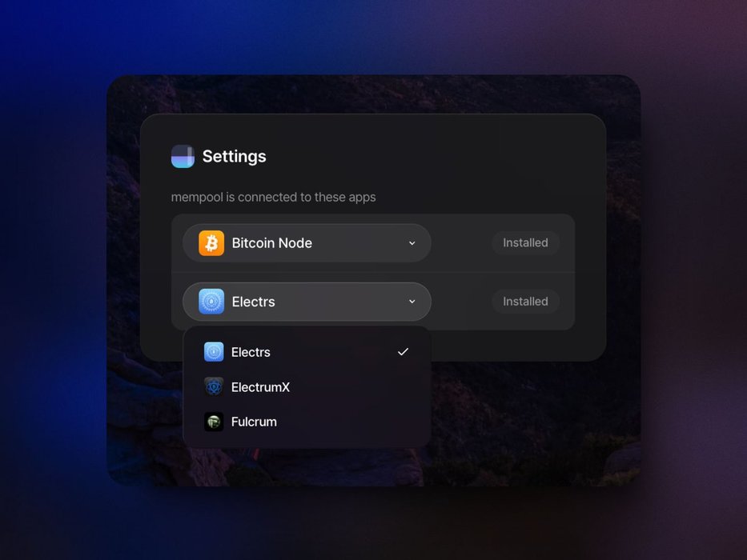Click the 'mempool is connected to these apps' text
This screenshot has height=560, width=747.
(x=273, y=197)
